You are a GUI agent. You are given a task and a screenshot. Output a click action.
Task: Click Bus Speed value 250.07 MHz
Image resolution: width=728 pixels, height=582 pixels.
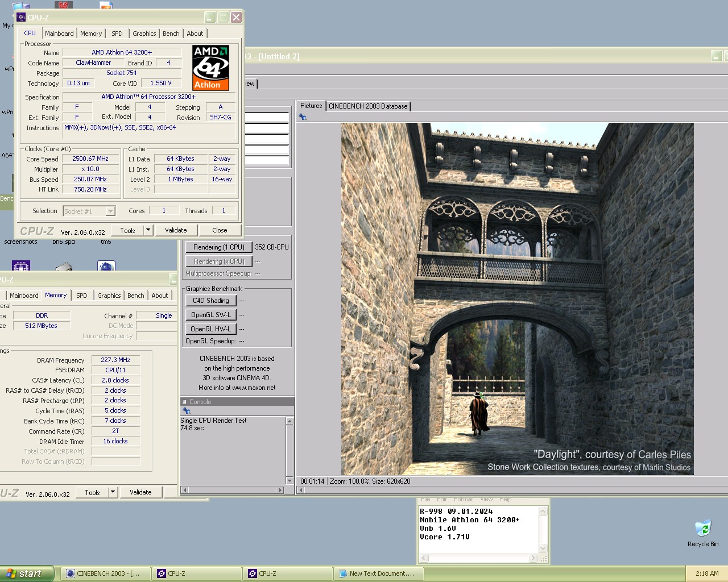click(90, 179)
